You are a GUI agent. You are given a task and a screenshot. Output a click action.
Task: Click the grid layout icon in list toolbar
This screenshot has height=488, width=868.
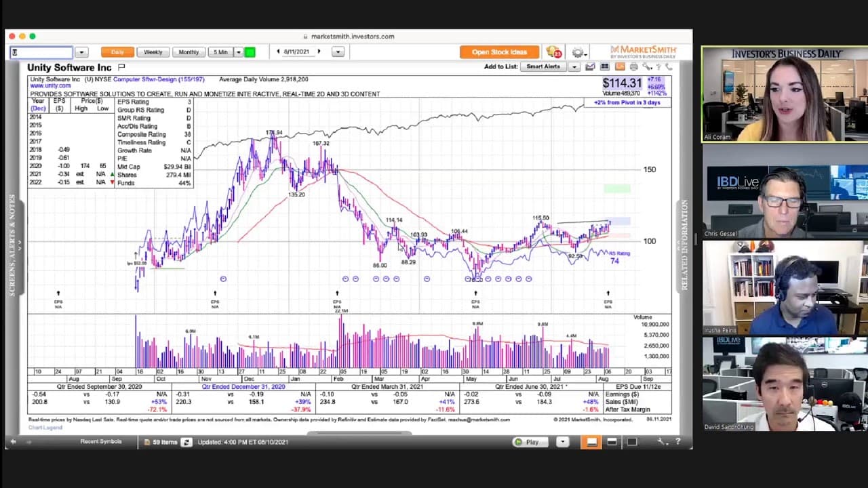click(605, 66)
